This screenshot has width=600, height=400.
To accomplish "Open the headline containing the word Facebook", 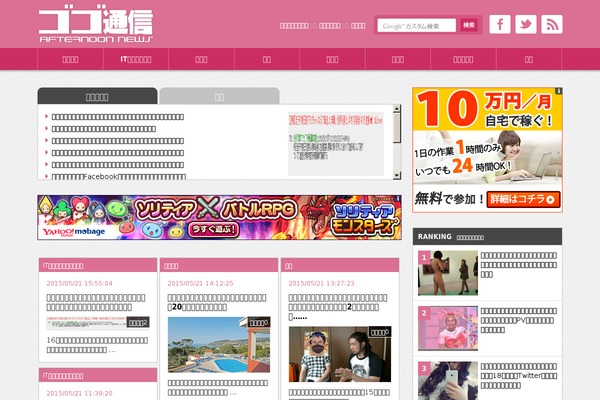I will click(119, 176).
